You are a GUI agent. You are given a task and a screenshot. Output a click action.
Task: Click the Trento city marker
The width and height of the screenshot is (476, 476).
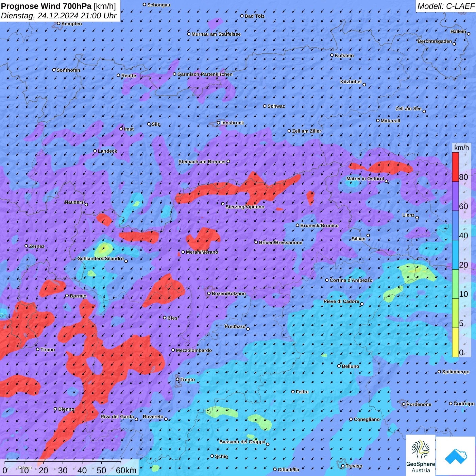pyautogui.click(x=177, y=379)
